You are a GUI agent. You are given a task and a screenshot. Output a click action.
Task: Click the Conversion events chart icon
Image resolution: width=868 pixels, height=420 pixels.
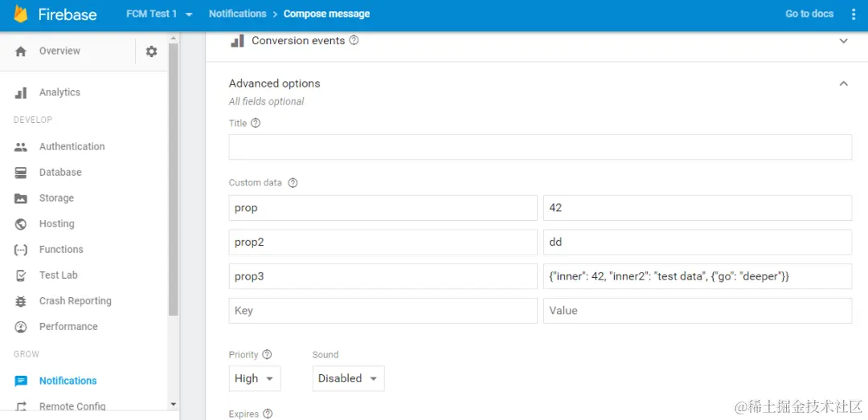coord(237,41)
